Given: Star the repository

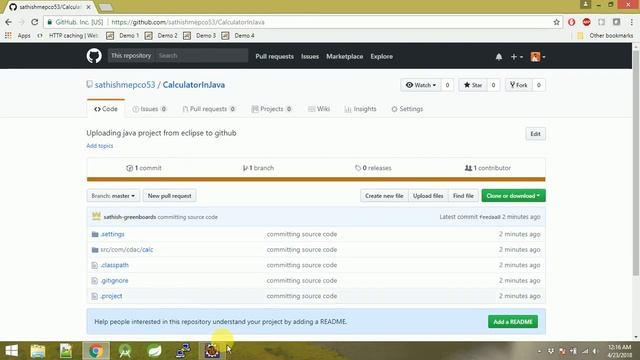Looking at the screenshot, I should click(x=473, y=85).
